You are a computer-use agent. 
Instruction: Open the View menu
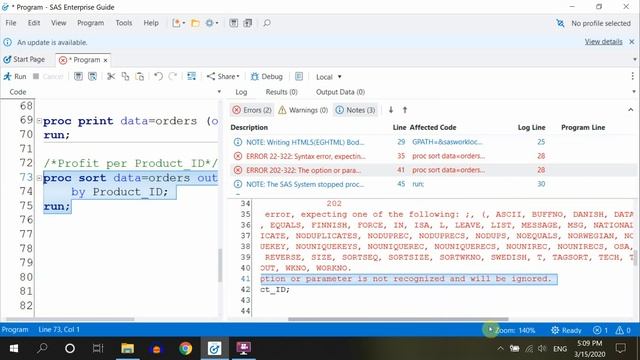click(58, 23)
